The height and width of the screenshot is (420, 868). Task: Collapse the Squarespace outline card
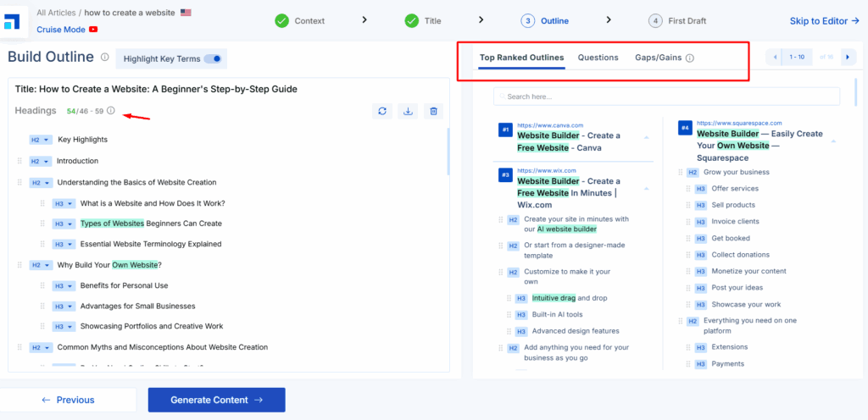click(x=833, y=141)
